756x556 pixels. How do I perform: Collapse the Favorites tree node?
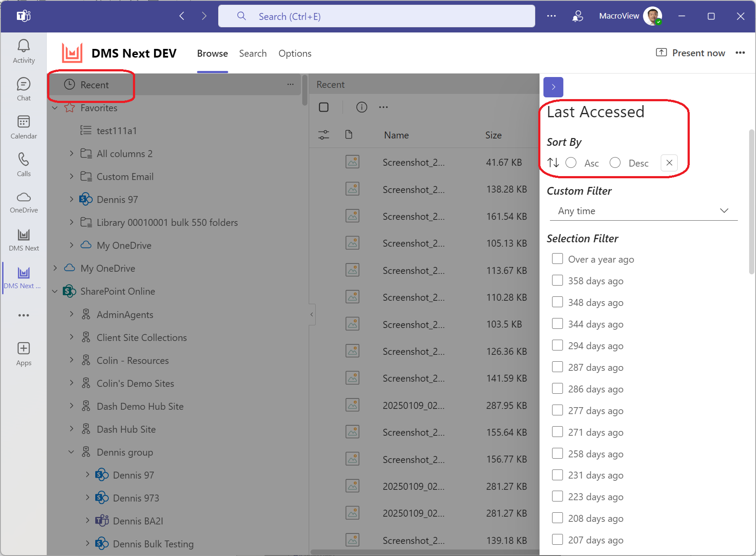click(x=55, y=108)
